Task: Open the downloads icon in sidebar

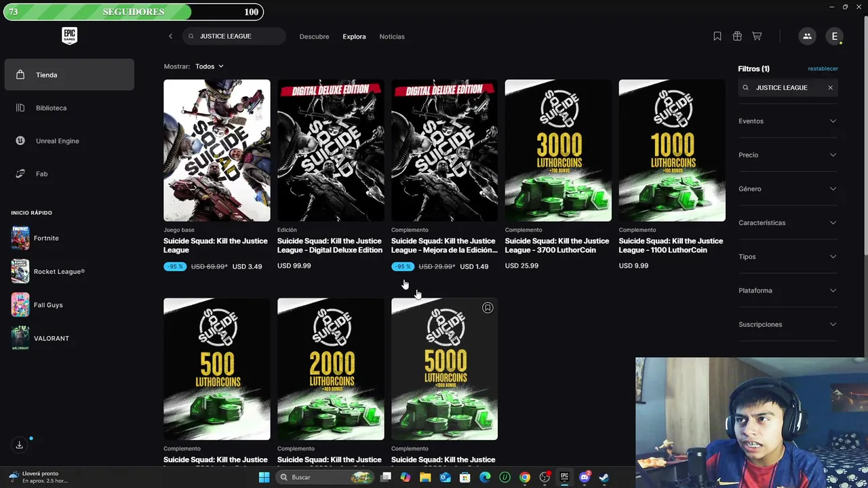Action: (19, 445)
